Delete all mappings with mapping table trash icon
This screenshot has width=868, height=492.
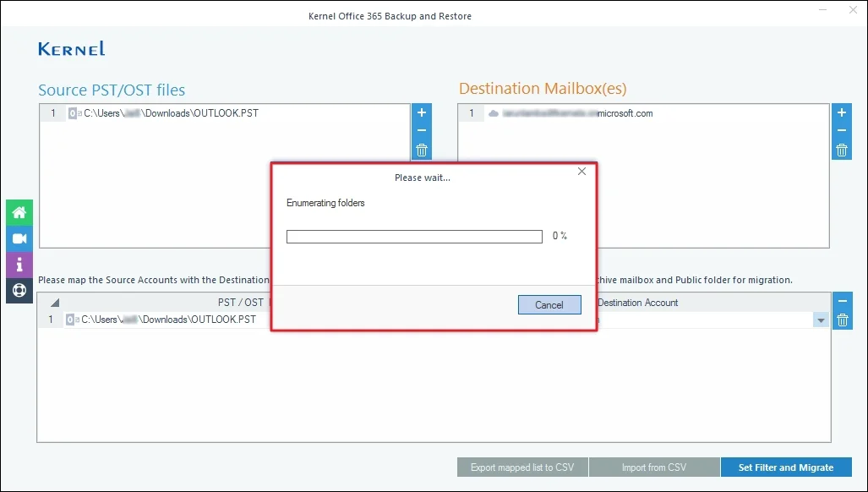842,320
